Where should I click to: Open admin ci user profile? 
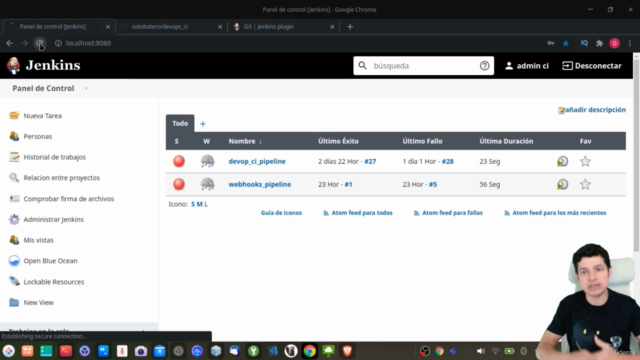[527, 66]
